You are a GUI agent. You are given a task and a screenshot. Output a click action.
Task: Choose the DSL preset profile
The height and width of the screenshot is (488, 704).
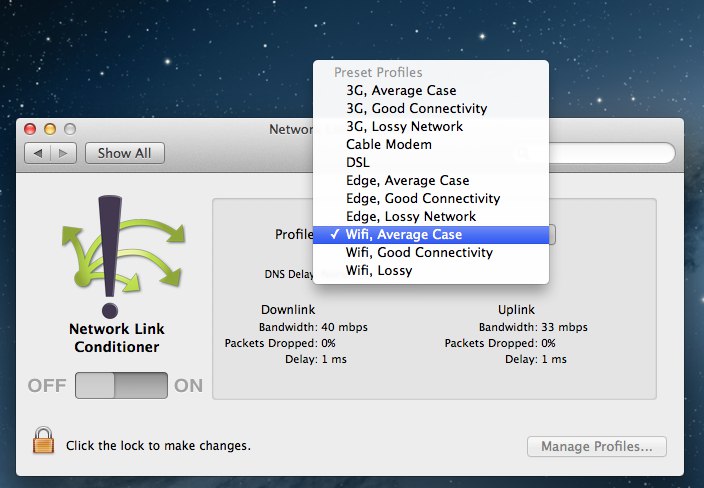431,163
